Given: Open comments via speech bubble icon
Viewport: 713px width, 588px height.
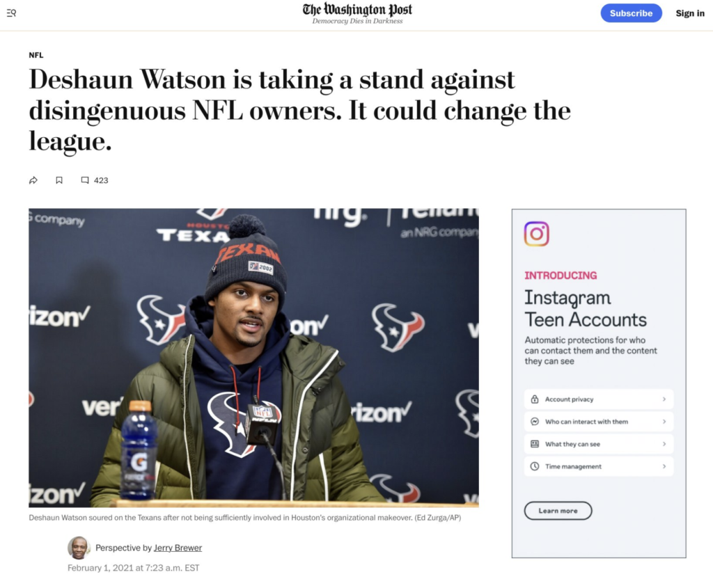Looking at the screenshot, I should [84, 180].
